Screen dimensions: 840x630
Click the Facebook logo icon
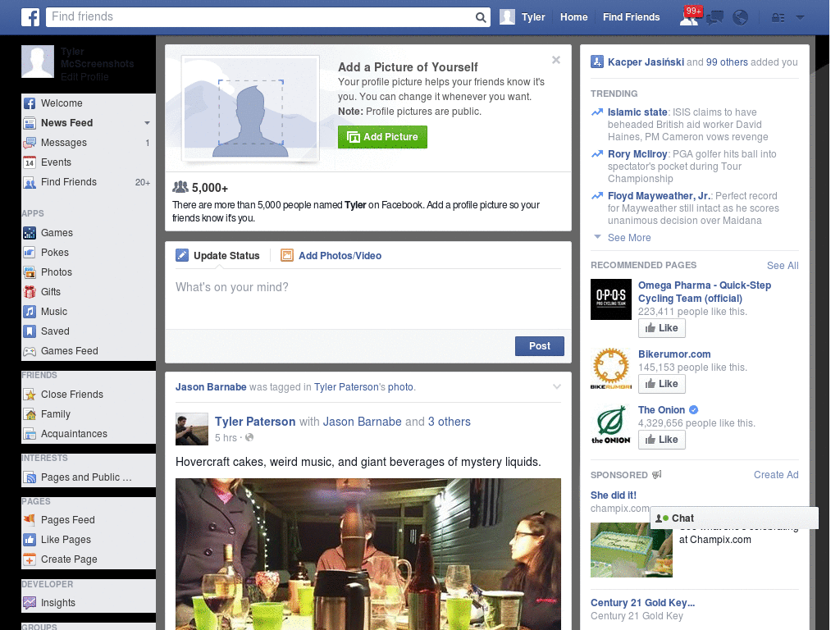30,17
